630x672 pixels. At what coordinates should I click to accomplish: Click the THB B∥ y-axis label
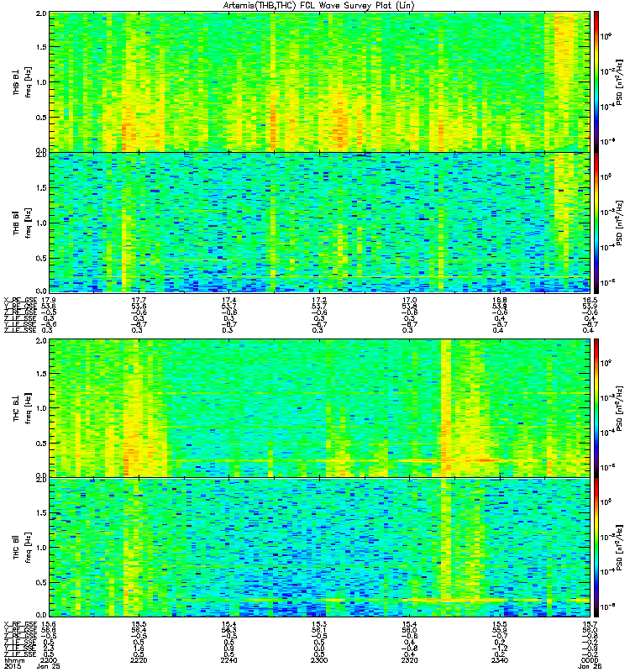point(16,223)
